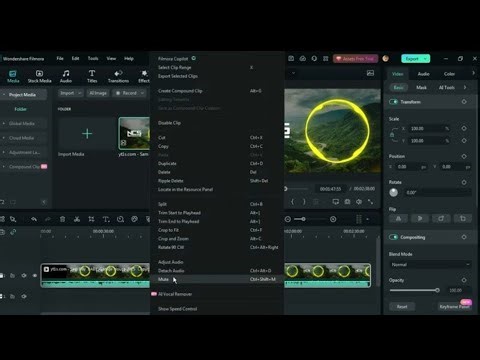The image size is (480, 360).
Task: Click the speed clock icon in timeline toolbar
Action: [x=120, y=219]
